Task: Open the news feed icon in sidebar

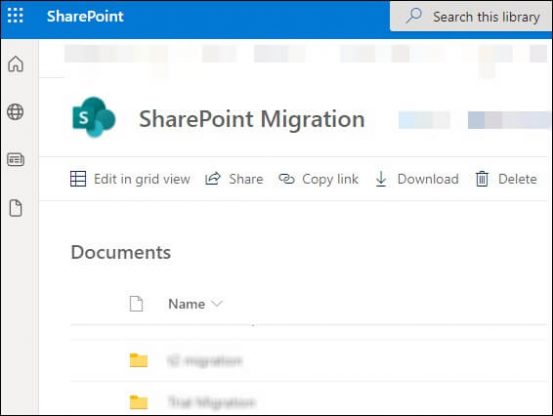Action: point(16,160)
